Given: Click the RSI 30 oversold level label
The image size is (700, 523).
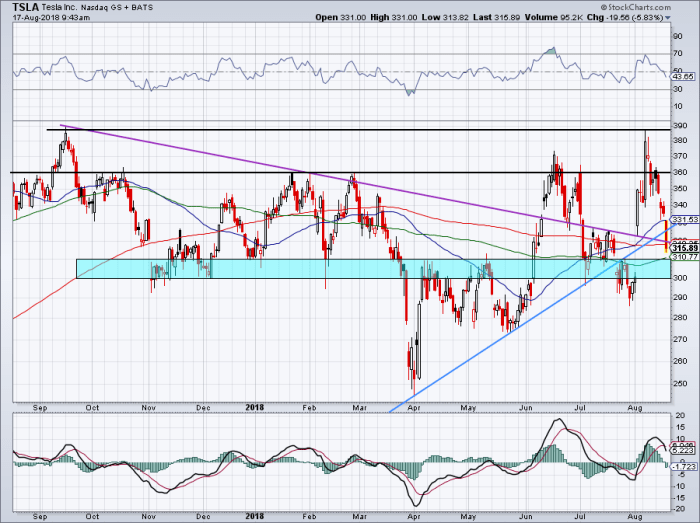Looking at the screenshot, I should [x=678, y=89].
